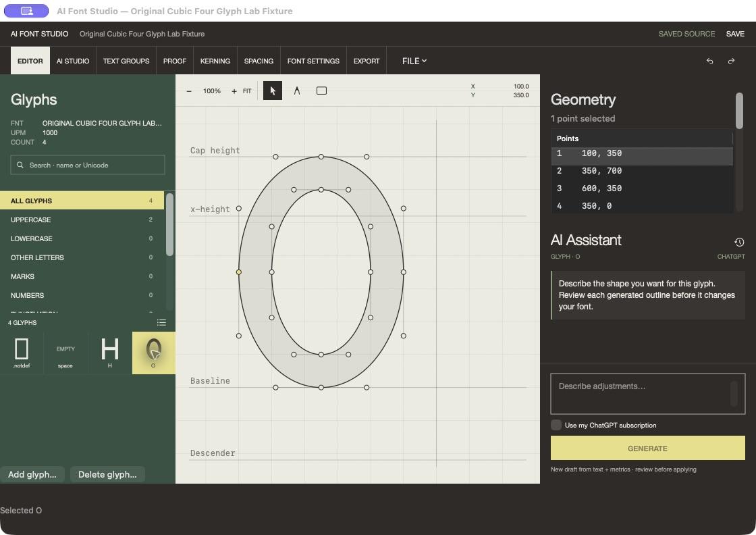Click Add glyph button
The width and height of the screenshot is (756, 535).
(x=32, y=475)
